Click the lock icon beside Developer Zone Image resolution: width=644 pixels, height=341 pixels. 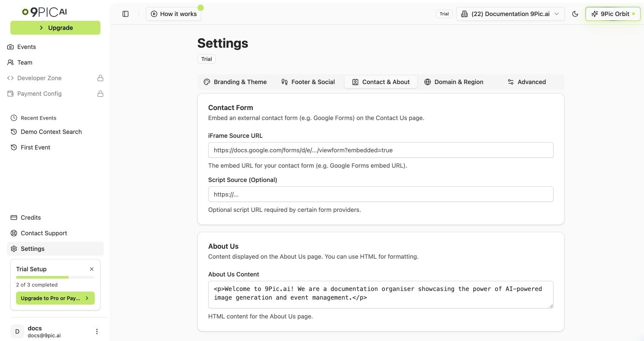[100, 78]
